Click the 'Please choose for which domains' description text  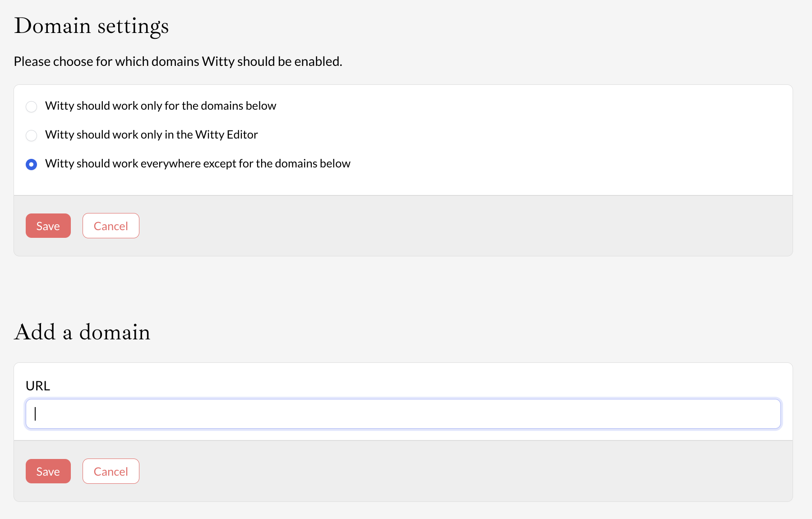click(178, 61)
